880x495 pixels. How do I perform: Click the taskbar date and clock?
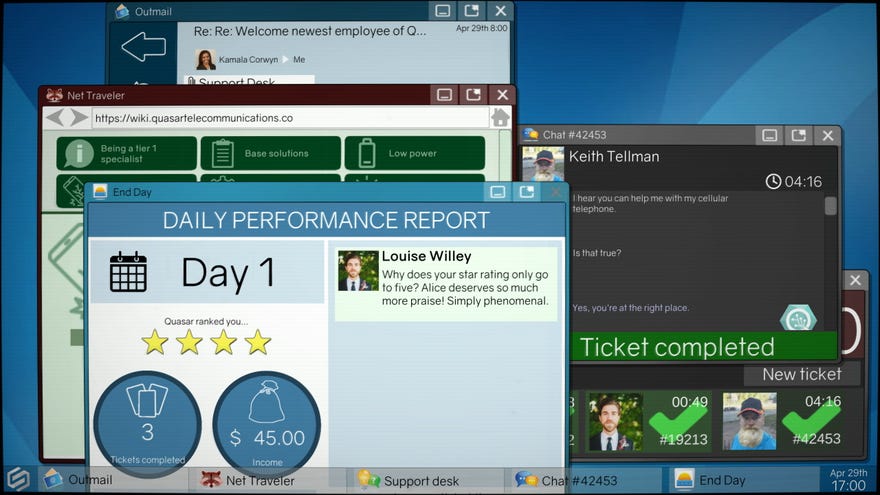[x=849, y=480]
